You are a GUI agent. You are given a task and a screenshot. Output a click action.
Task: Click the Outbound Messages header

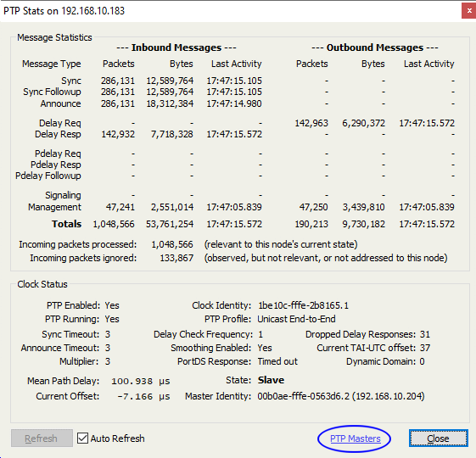pyautogui.click(x=375, y=47)
